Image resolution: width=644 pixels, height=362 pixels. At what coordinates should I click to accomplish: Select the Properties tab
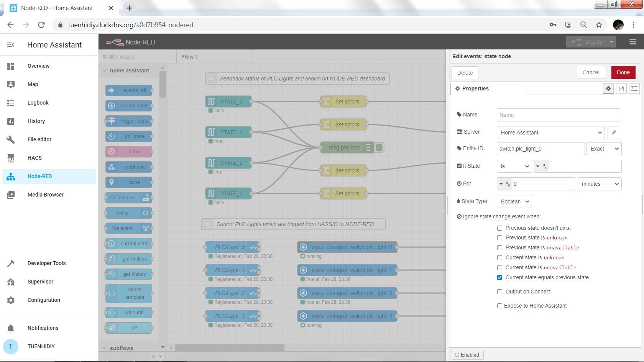click(x=488, y=88)
